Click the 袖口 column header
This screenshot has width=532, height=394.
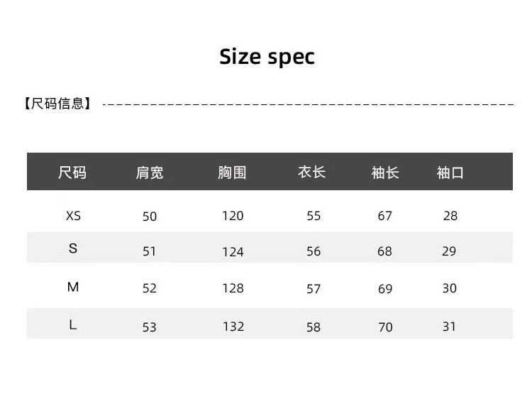450,173
